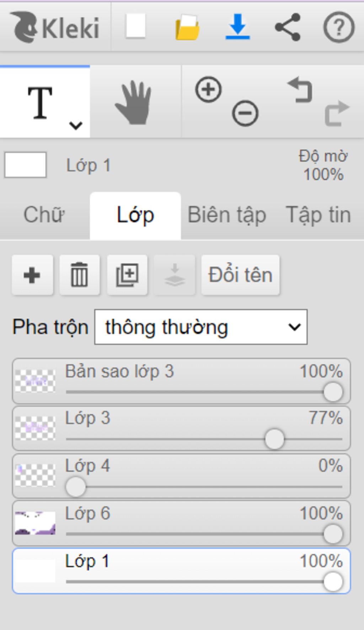Click the Đổi tên rename button

[x=240, y=275]
